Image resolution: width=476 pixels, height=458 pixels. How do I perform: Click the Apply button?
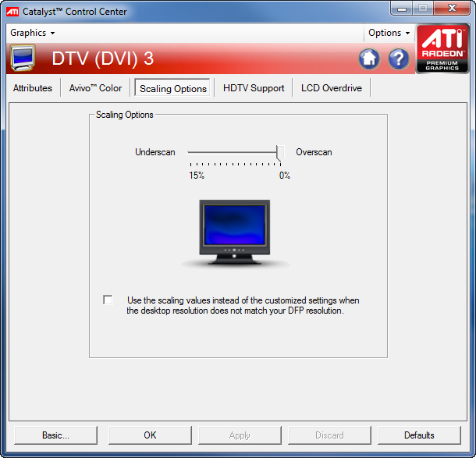coord(240,435)
